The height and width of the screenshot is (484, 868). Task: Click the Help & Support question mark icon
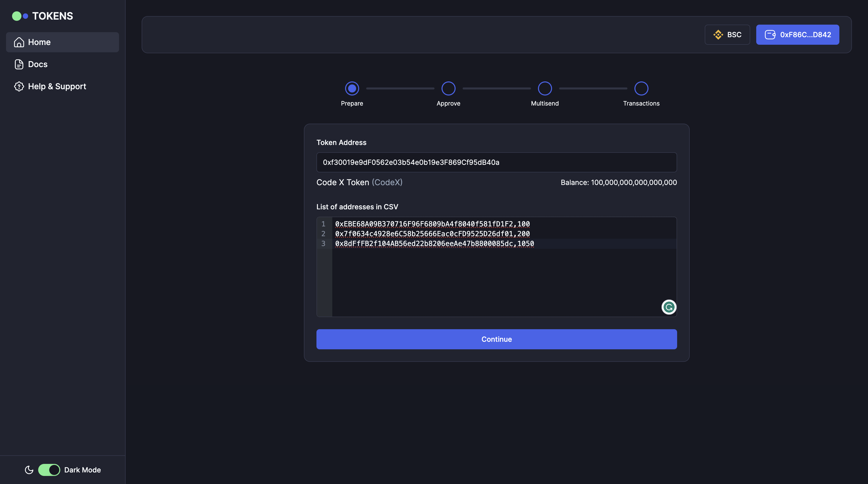tap(19, 87)
